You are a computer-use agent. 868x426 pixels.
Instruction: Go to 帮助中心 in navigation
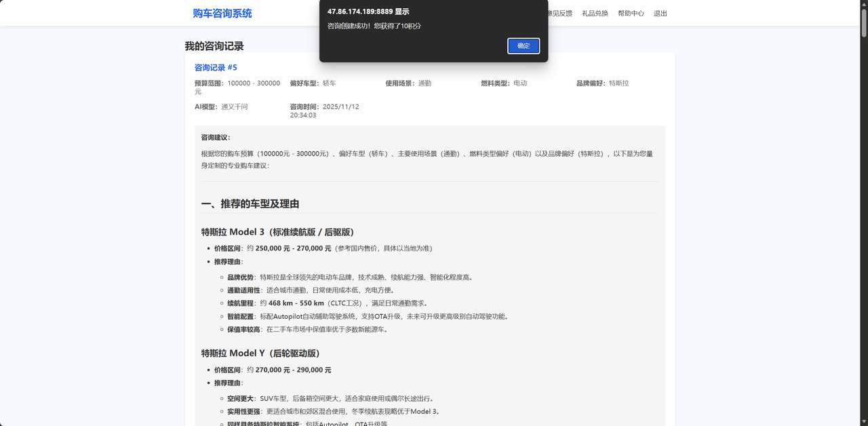(631, 14)
